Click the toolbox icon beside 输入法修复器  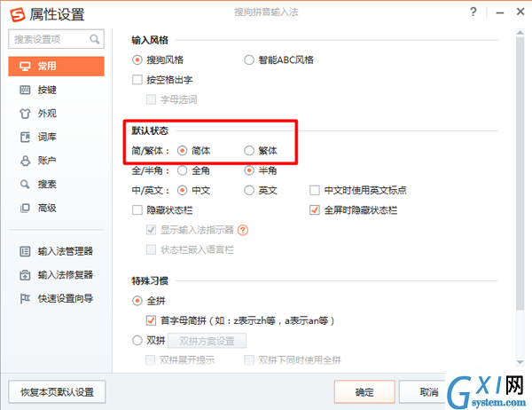pyautogui.click(x=25, y=275)
